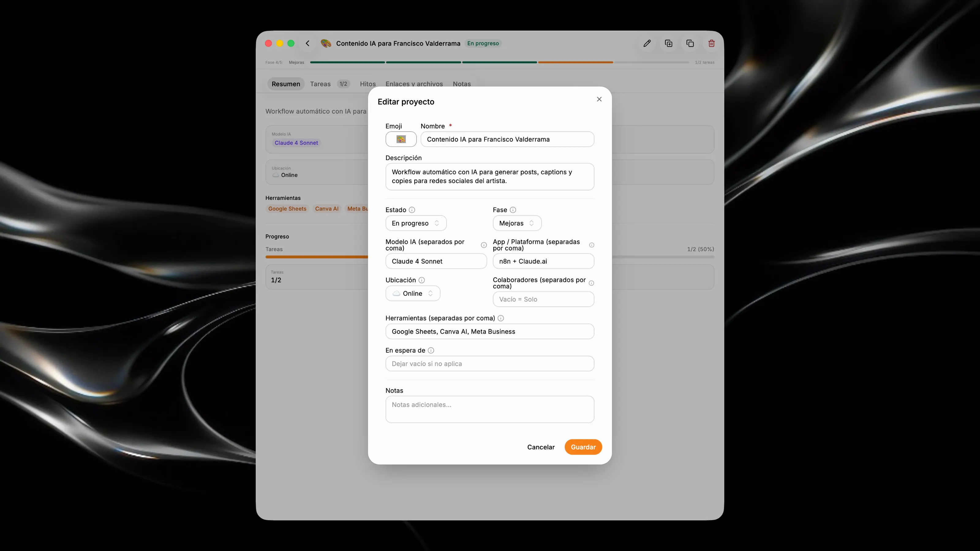Click the 1/2 badge next to Tareas tab
The height and width of the screenshot is (551, 980).
click(343, 84)
